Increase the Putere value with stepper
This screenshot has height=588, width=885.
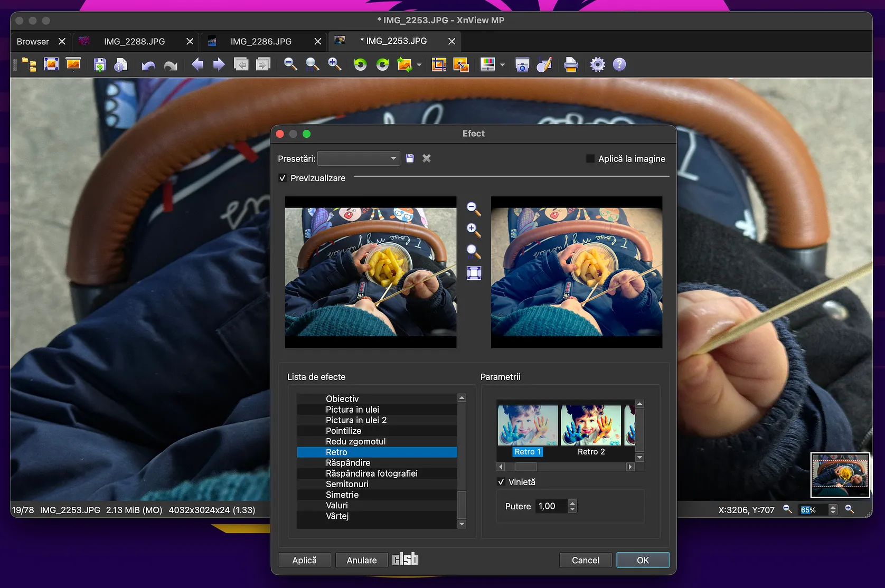click(572, 503)
